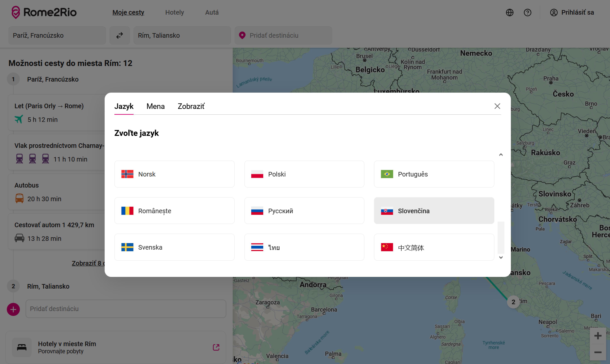Image resolution: width=610 pixels, height=364 pixels.
Task: Open the help question mark icon
Action: [527, 13]
